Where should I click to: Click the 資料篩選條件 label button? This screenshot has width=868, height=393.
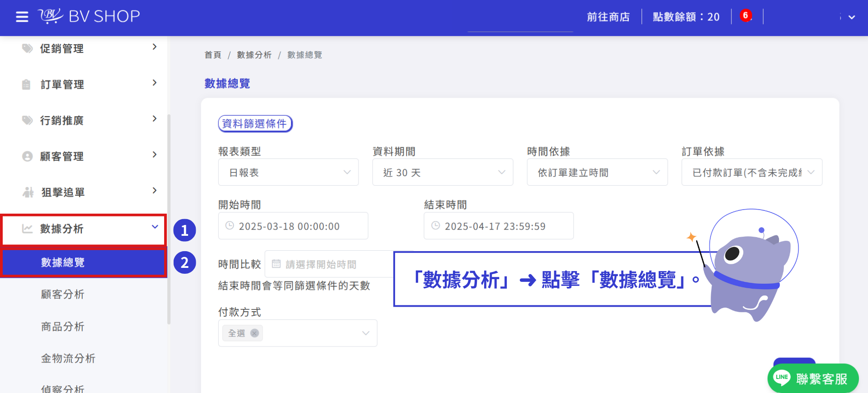(x=255, y=123)
